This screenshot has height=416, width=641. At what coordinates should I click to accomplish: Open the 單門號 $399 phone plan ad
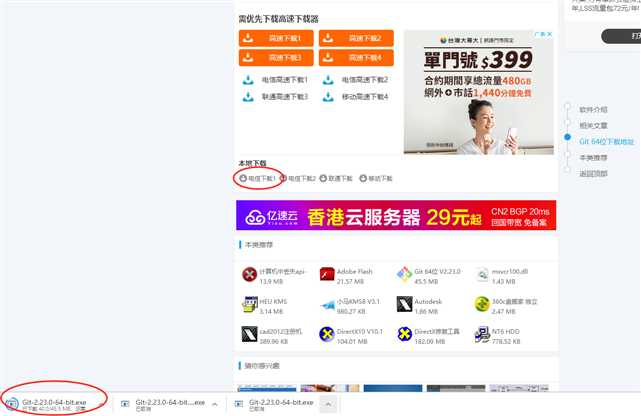coord(479,92)
